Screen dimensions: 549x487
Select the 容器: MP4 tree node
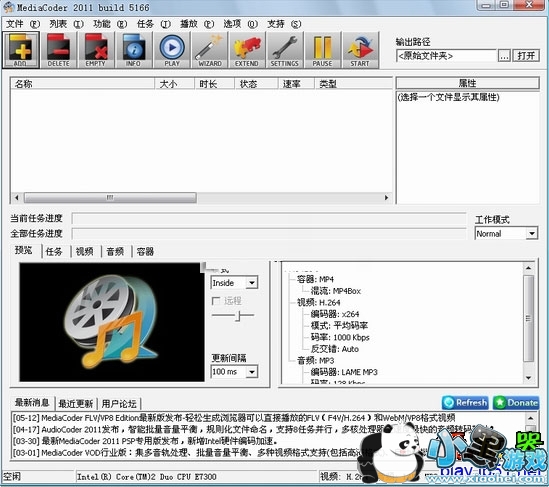click(x=315, y=279)
